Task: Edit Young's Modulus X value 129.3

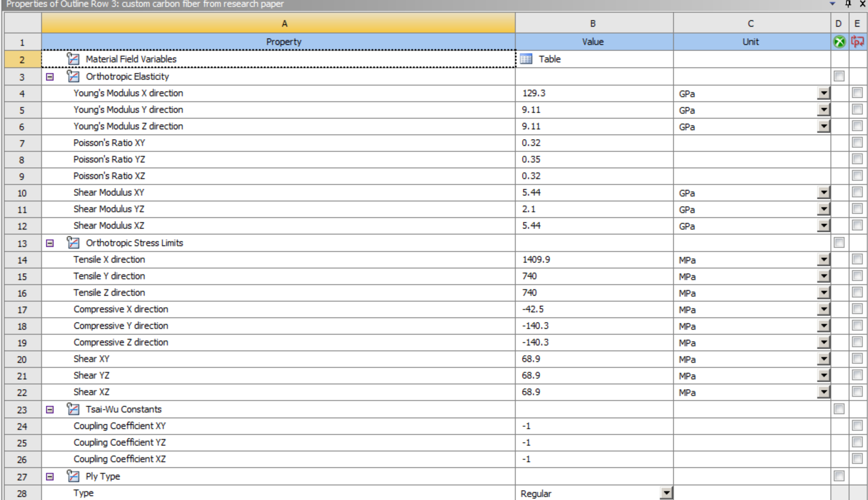Action: click(x=594, y=93)
